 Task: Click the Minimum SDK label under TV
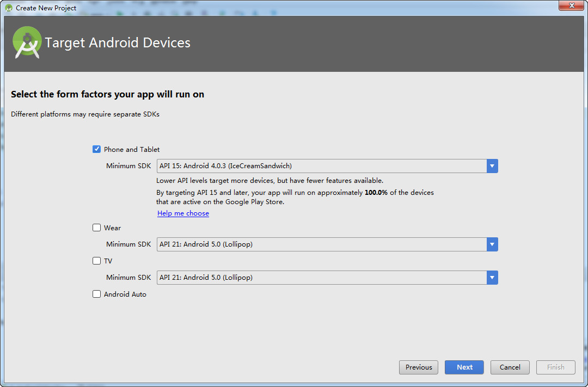[128, 278]
